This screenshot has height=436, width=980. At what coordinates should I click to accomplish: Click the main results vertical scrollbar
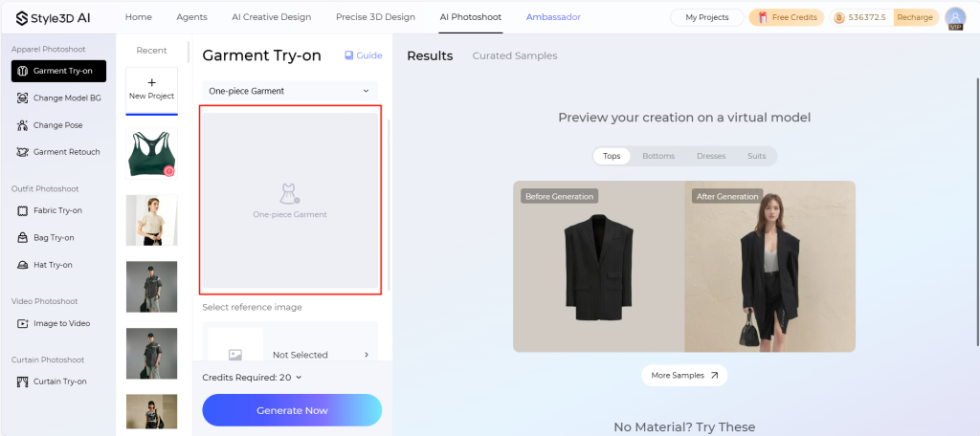(977, 212)
